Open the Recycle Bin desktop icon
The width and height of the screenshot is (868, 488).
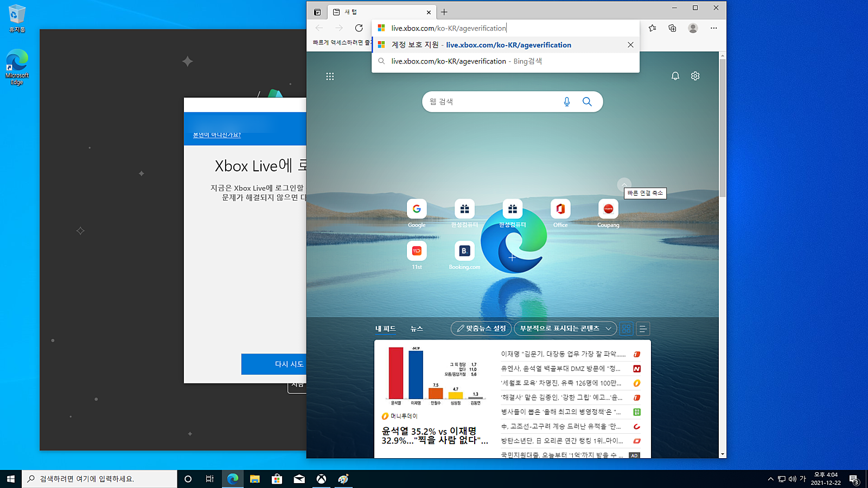[x=17, y=19]
